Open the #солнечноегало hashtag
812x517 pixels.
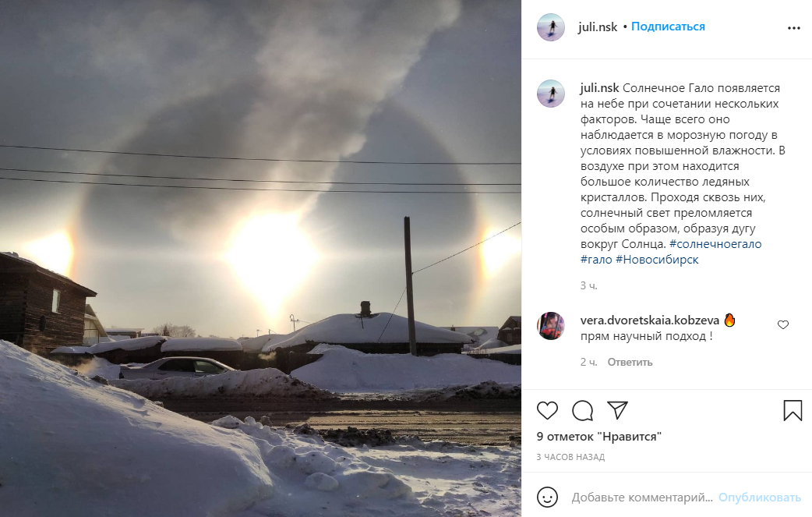(715, 244)
